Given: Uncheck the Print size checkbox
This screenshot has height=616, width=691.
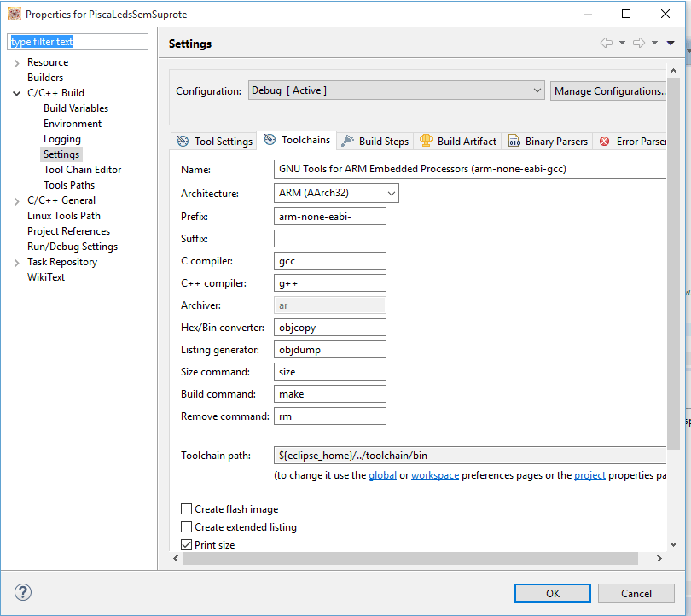Looking at the screenshot, I should pyautogui.click(x=187, y=545).
